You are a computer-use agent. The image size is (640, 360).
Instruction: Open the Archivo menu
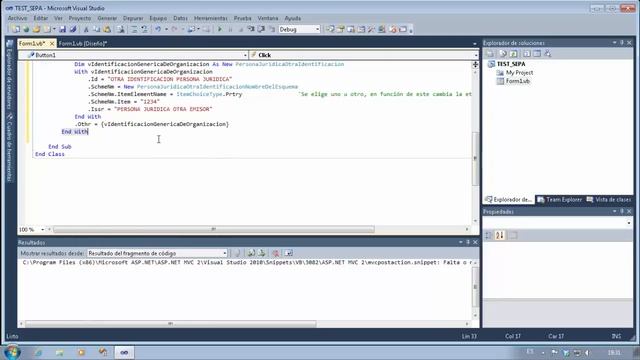[x=18, y=18]
